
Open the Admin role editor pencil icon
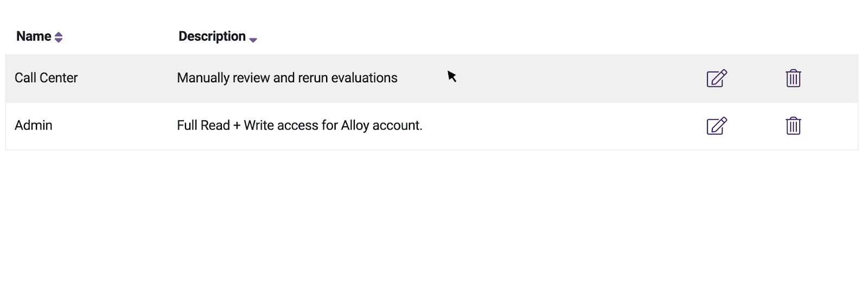[x=717, y=126]
